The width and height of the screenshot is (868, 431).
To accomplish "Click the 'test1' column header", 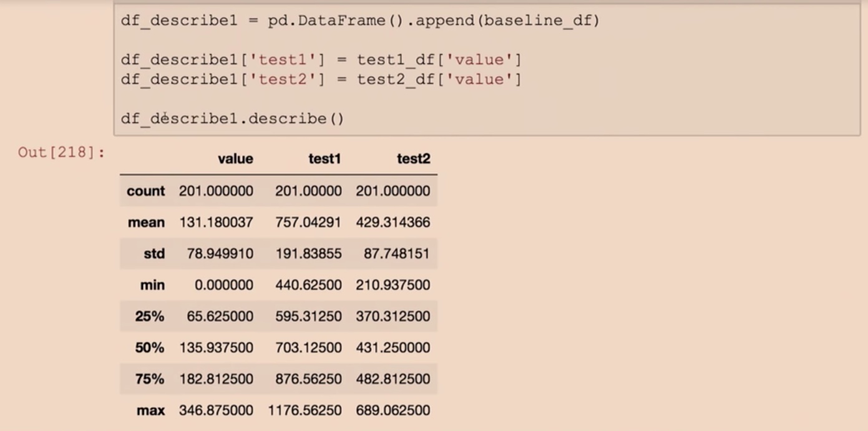I will 324,159.
